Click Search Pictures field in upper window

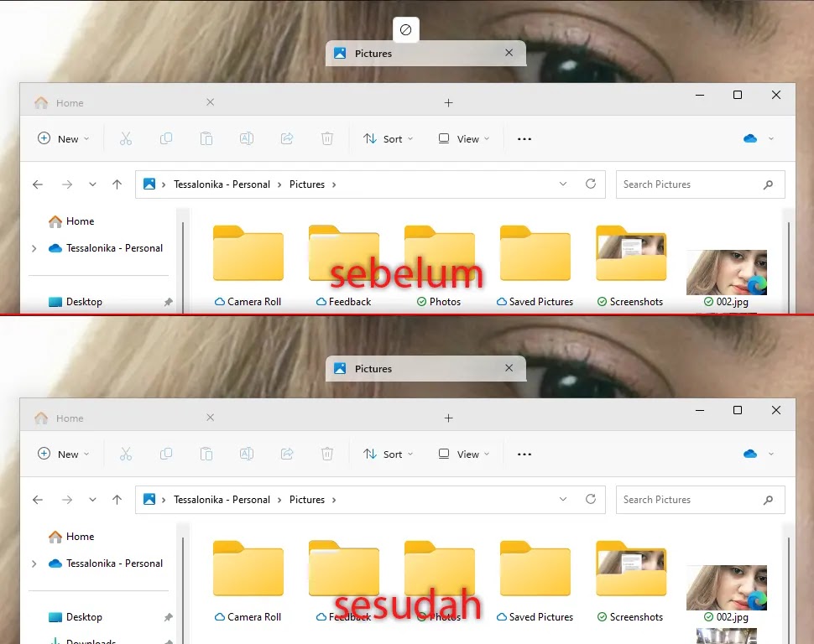tap(701, 184)
